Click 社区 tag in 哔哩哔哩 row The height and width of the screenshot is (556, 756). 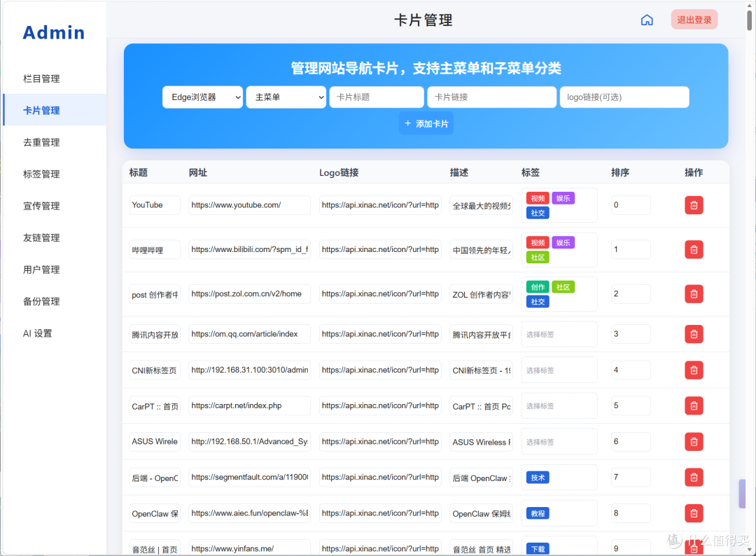coord(538,257)
